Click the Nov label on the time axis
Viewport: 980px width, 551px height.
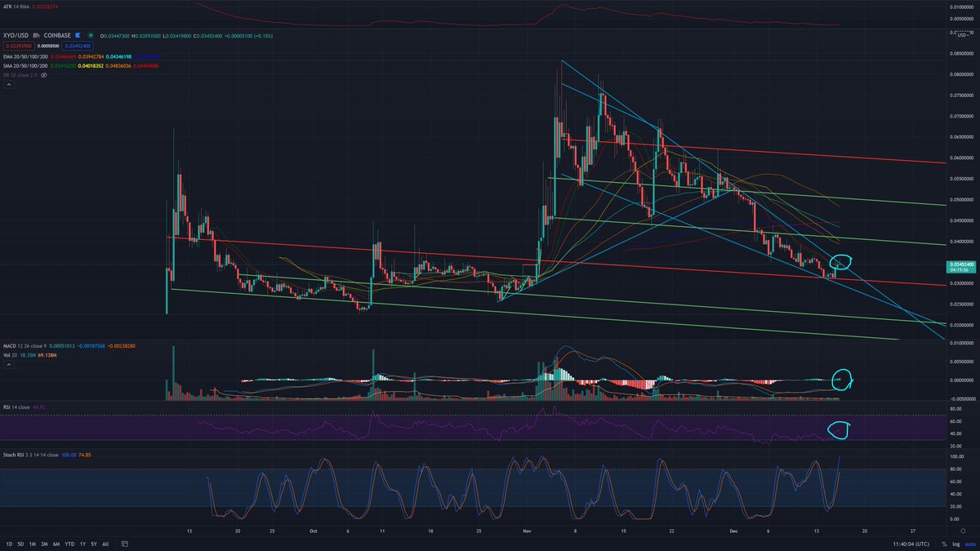pyautogui.click(x=528, y=530)
